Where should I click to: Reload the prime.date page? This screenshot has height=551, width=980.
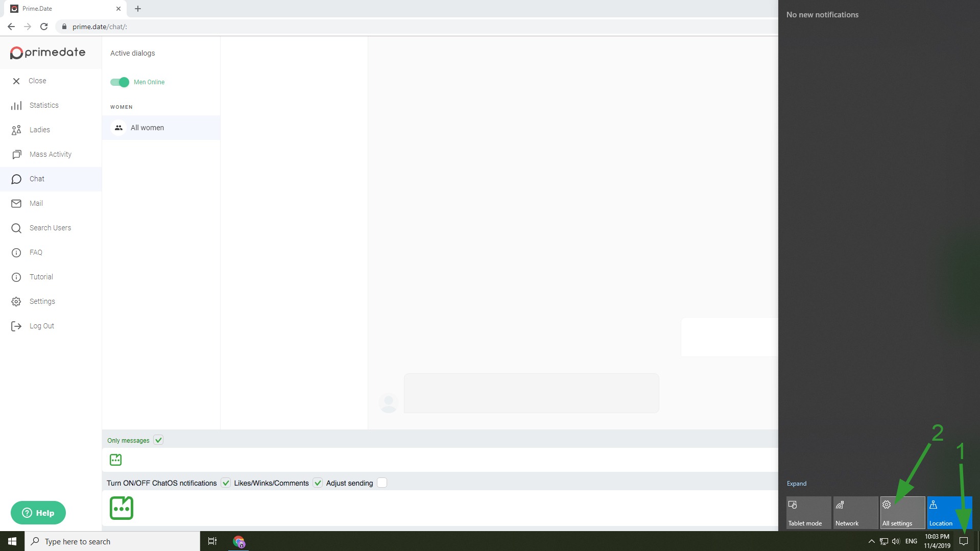click(x=44, y=27)
